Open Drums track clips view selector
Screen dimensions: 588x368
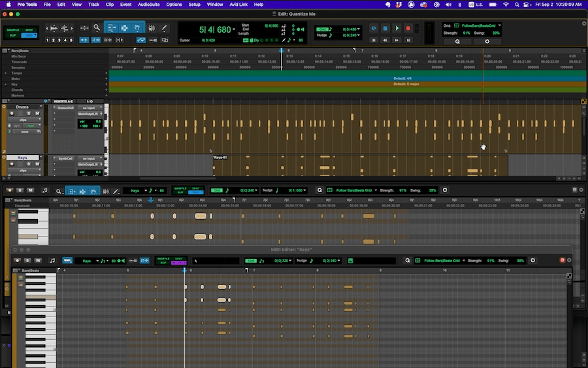pos(24,120)
